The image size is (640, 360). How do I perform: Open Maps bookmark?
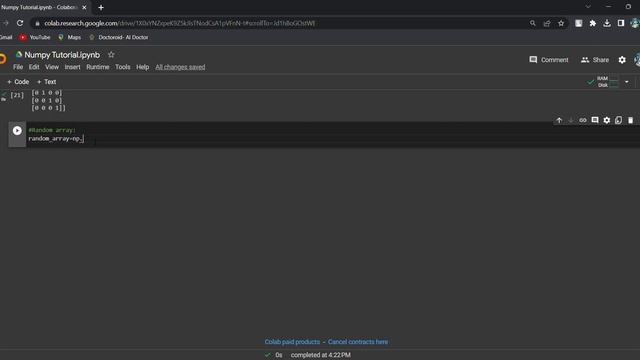[x=69, y=37]
